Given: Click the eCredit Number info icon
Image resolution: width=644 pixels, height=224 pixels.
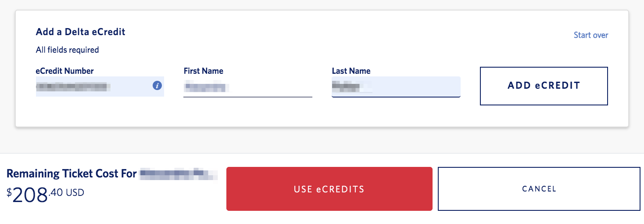Looking at the screenshot, I should [x=157, y=86].
